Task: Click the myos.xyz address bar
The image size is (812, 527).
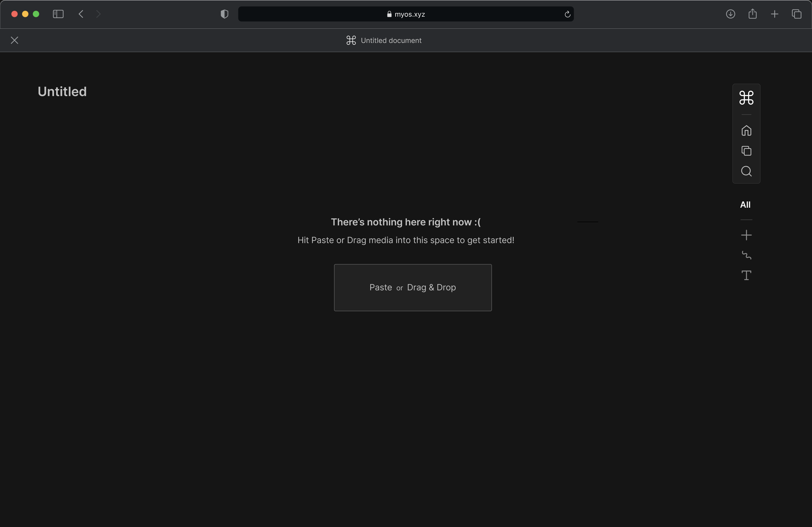Action: [x=406, y=14]
